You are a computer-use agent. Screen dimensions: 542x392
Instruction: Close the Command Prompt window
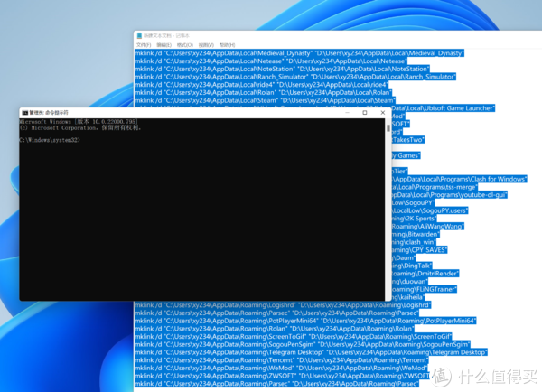click(383, 113)
